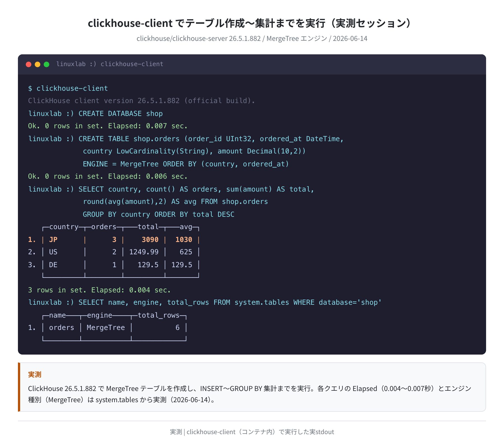Click the 'DE' country cell
This screenshot has width=504, height=447.
pyautogui.click(x=53, y=265)
